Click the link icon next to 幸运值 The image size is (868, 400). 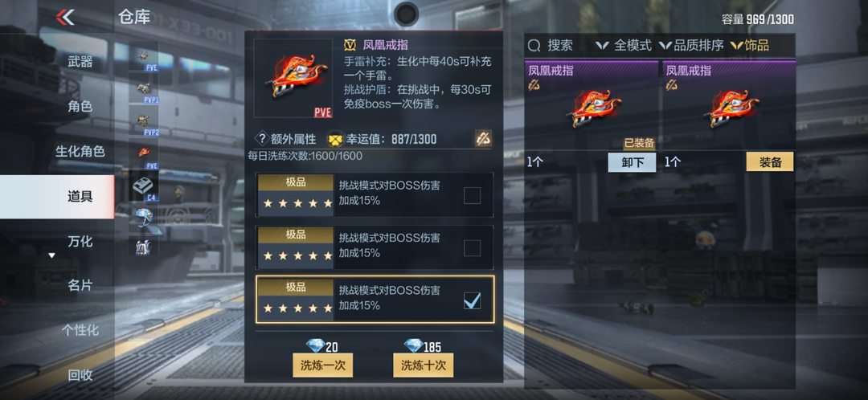click(x=483, y=138)
